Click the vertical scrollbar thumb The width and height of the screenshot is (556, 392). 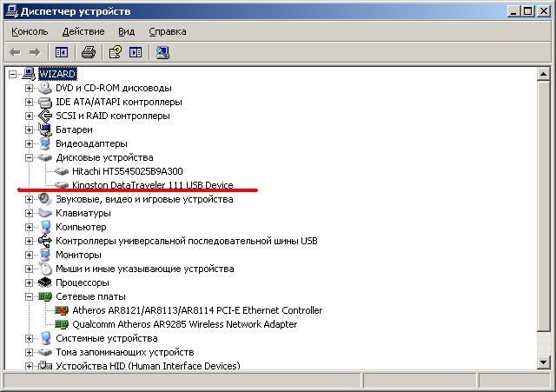543,206
